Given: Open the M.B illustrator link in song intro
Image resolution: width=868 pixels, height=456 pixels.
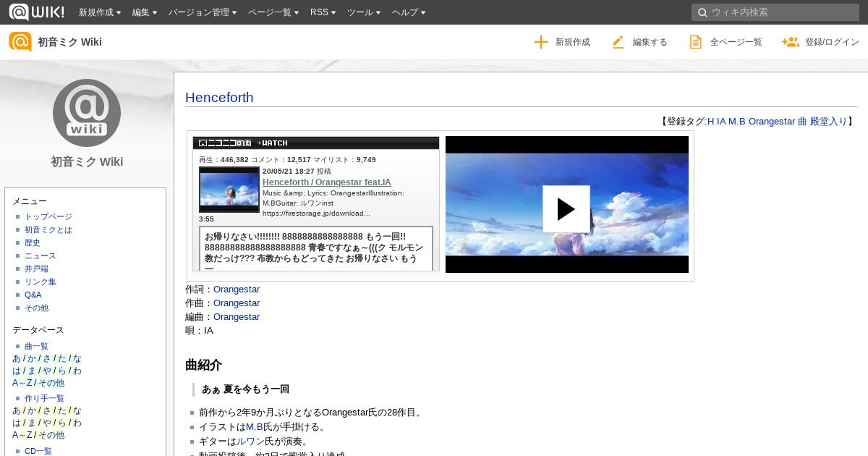Looking at the screenshot, I should 255,427.
